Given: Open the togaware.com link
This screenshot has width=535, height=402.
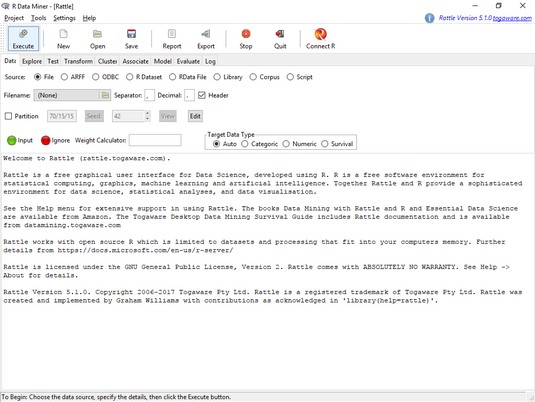Looking at the screenshot, I should 512,18.
